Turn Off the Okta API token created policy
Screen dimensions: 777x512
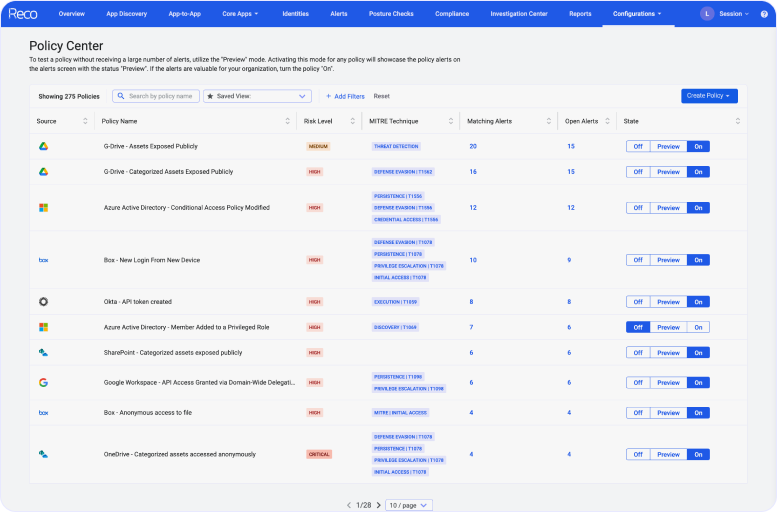637,301
